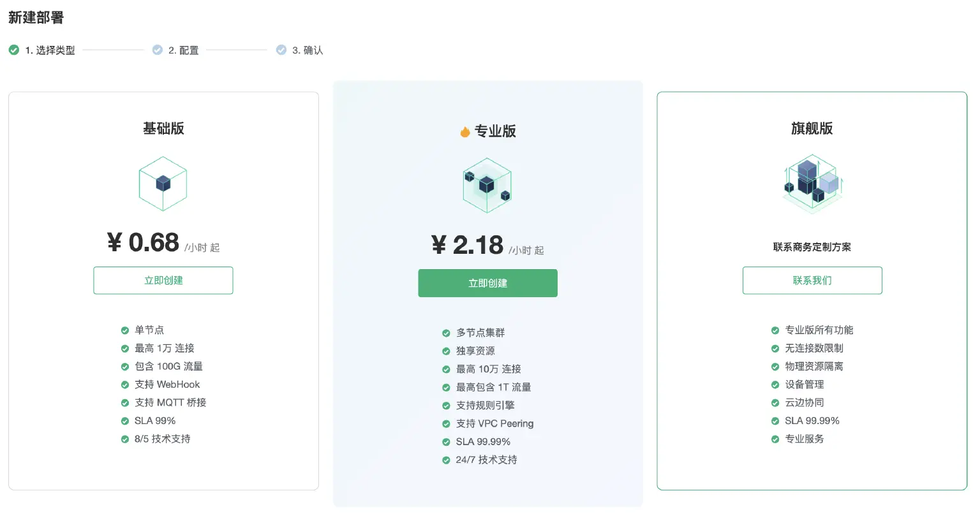Go to the 1. 选择类型 step
The image size is (980, 521).
pos(50,50)
